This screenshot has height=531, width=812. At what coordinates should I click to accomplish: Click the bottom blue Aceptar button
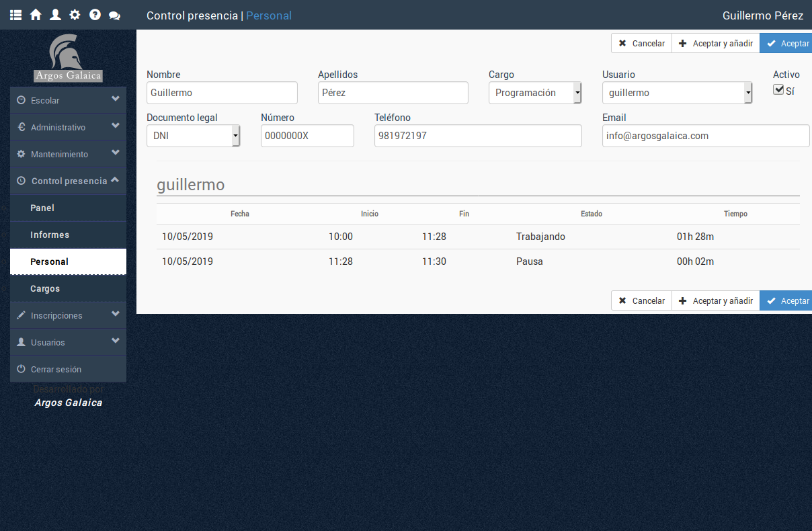pyautogui.click(x=786, y=300)
